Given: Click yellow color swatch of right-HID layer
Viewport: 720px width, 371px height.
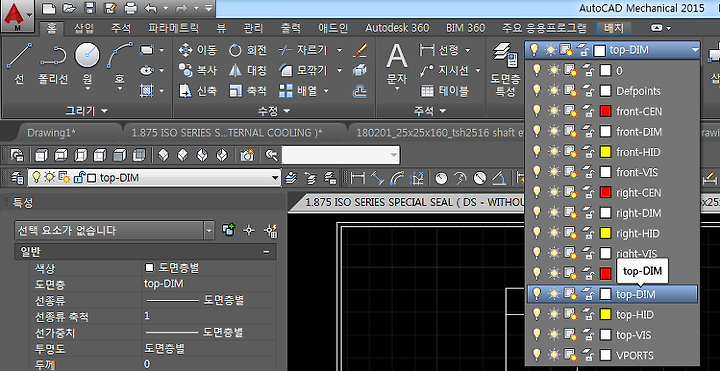Looking at the screenshot, I should [605, 233].
